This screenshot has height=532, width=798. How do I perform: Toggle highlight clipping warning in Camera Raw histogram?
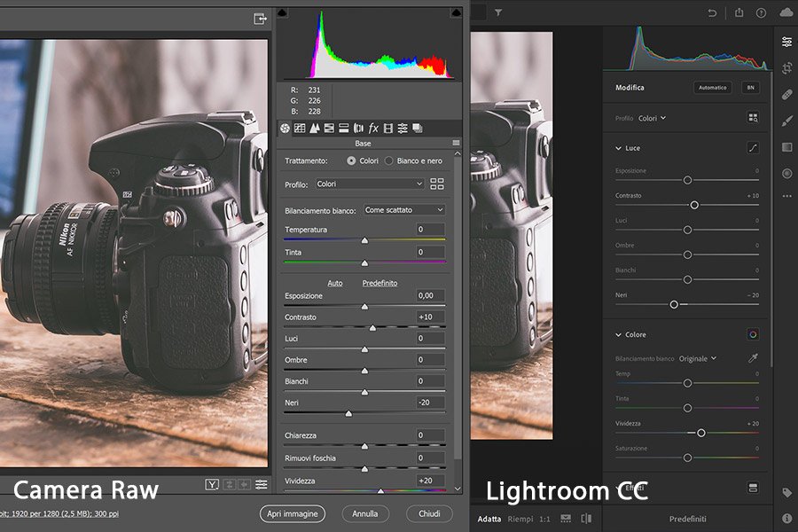[x=456, y=12]
